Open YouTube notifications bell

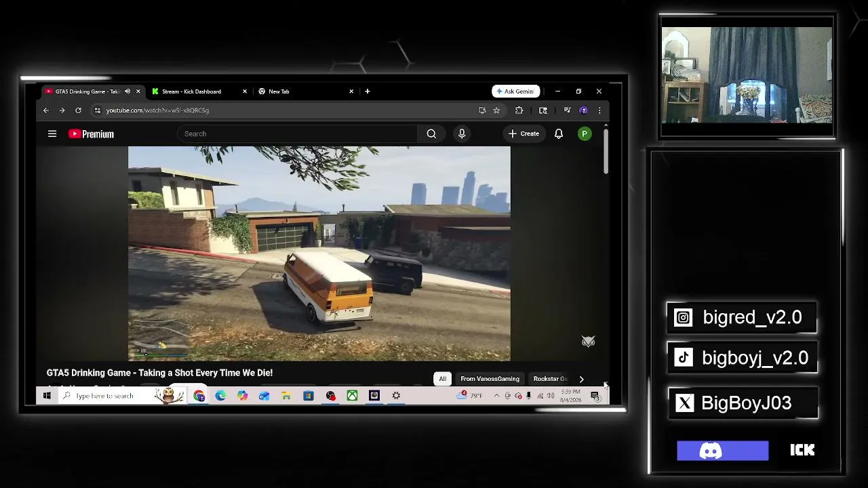[x=559, y=134]
